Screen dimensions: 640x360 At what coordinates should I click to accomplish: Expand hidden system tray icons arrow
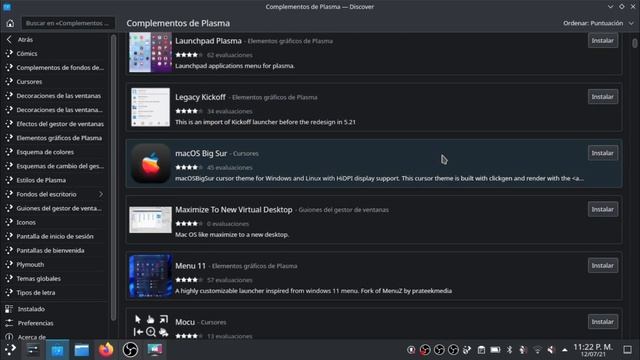point(565,350)
